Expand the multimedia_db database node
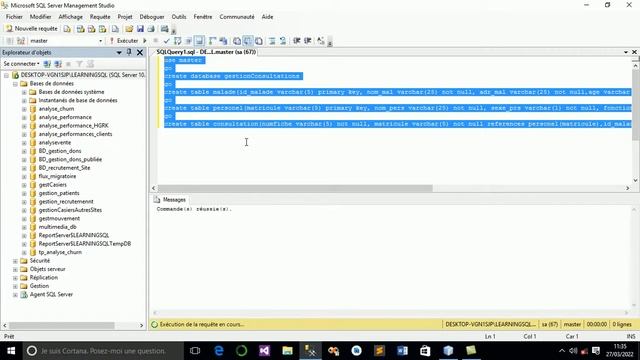This screenshot has width=640, height=360. [x=24, y=227]
